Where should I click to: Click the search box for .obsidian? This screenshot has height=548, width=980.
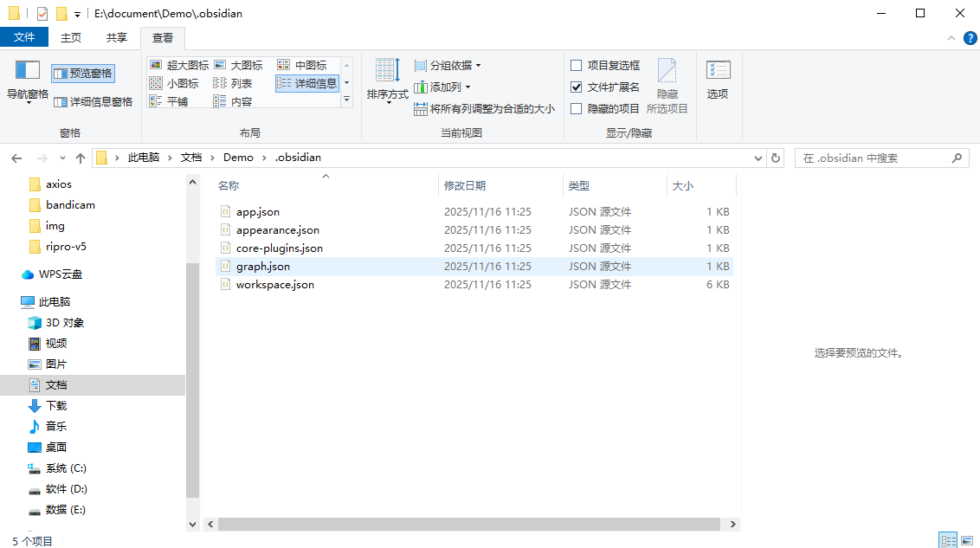click(873, 158)
